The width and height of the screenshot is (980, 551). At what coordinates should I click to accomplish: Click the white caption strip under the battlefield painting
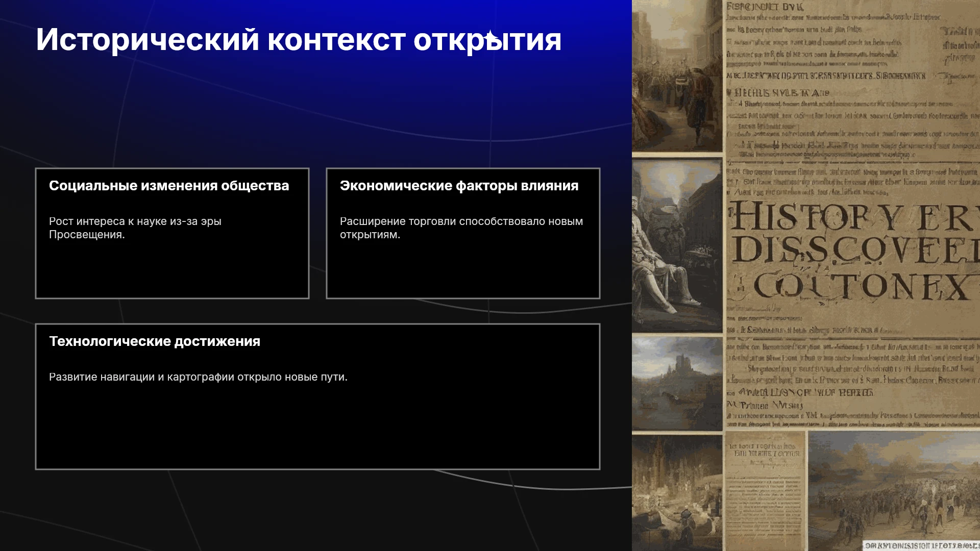[921, 545]
